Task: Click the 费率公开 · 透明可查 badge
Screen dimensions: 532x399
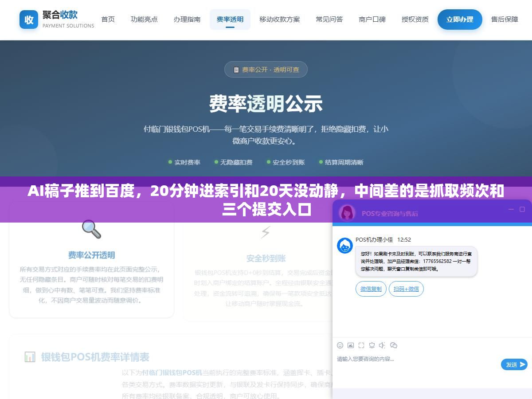Action: 266,70
